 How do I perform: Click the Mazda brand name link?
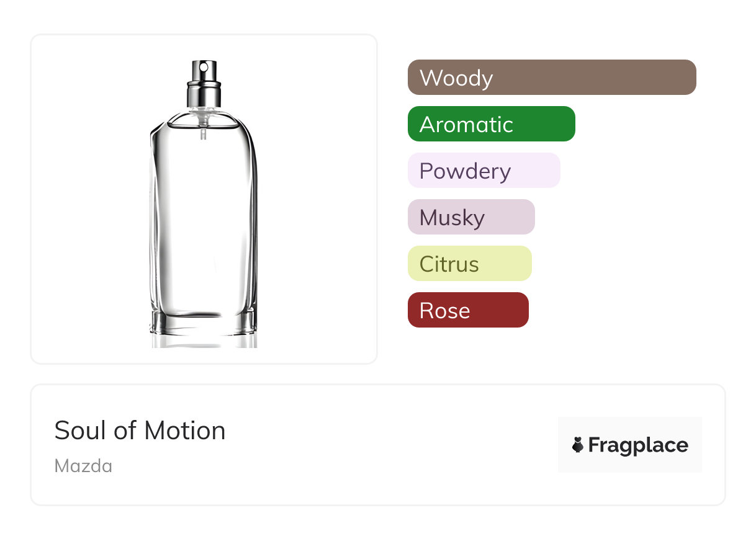click(83, 466)
